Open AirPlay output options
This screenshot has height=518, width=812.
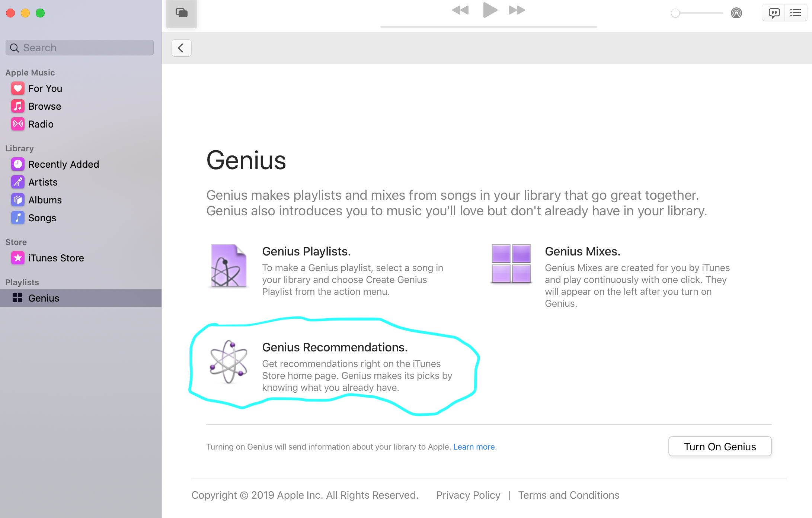point(736,13)
